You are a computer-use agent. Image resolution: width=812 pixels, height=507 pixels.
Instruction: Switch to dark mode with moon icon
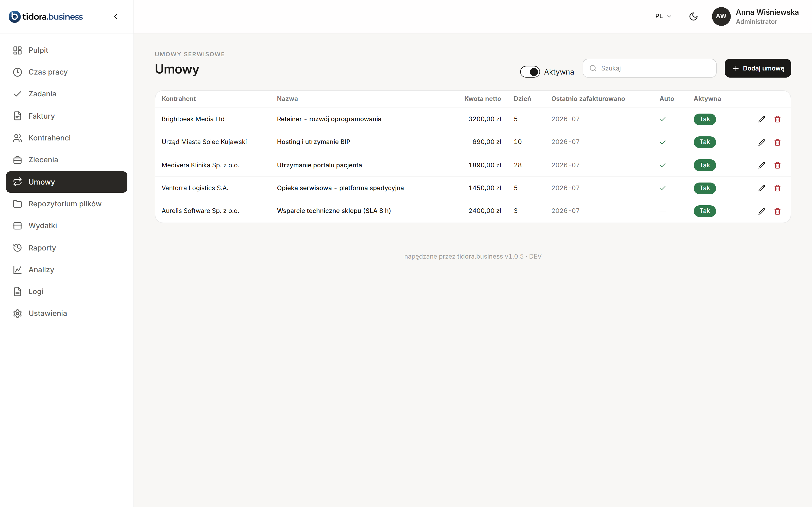[693, 16]
